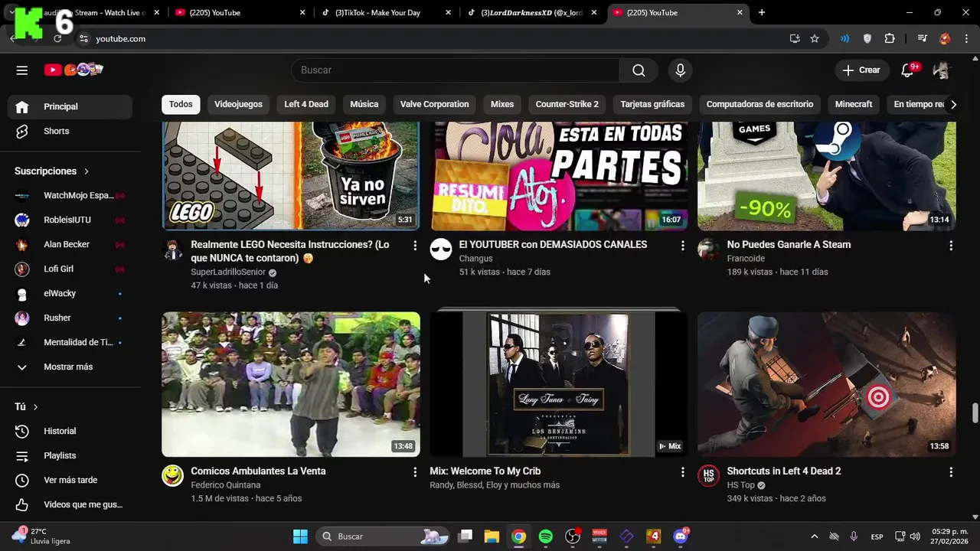Open Ver más tarde in sidebar
This screenshot has height=551, width=980.
pos(70,480)
